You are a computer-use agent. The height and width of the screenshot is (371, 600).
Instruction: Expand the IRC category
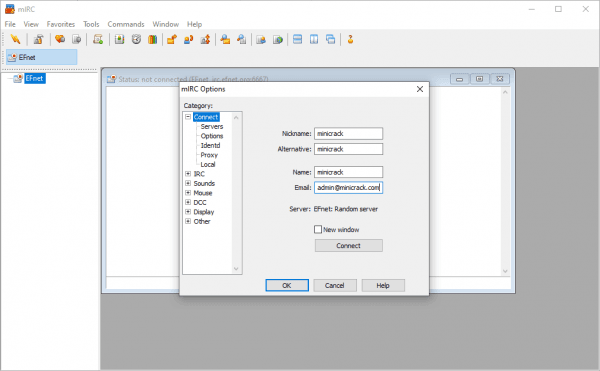click(x=188, y=174)
